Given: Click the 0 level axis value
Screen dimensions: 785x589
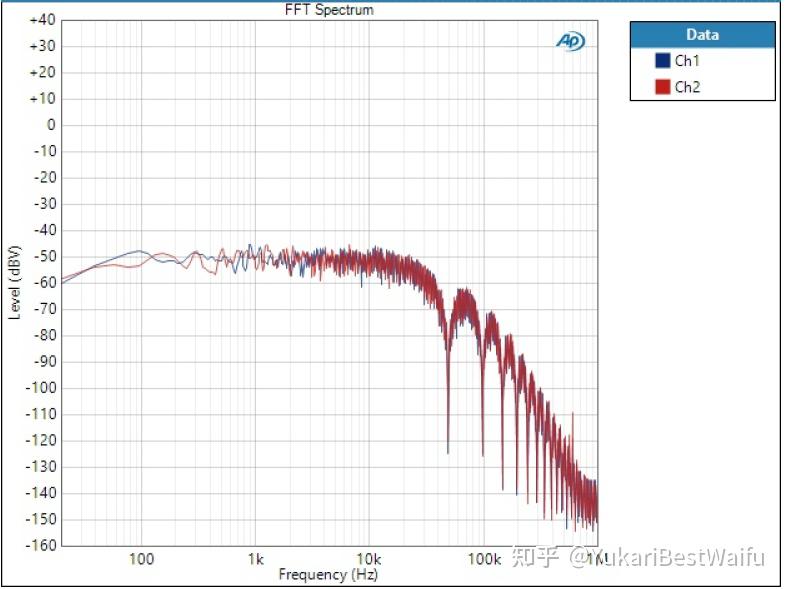Looking at the screenshot, I should [51, 125].
